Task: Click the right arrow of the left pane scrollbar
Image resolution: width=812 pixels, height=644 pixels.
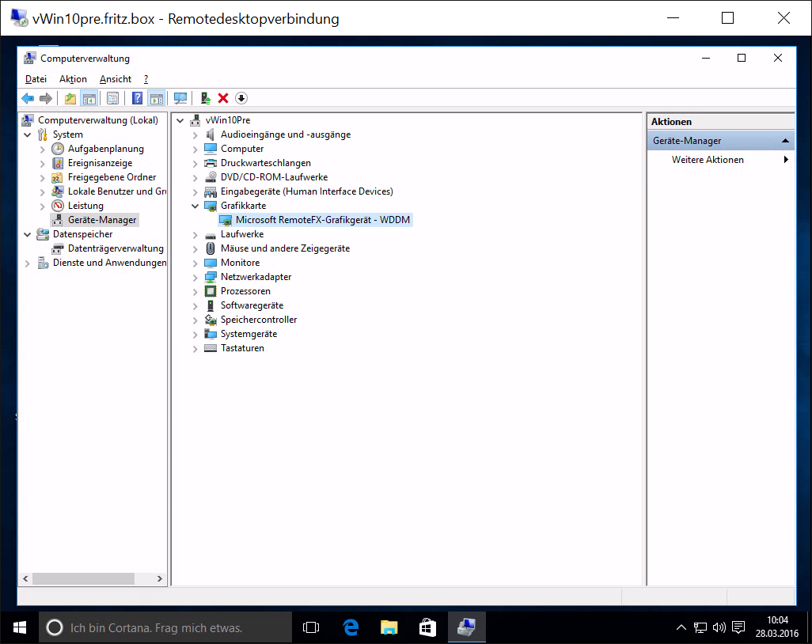Action: (x=160, y=579)
